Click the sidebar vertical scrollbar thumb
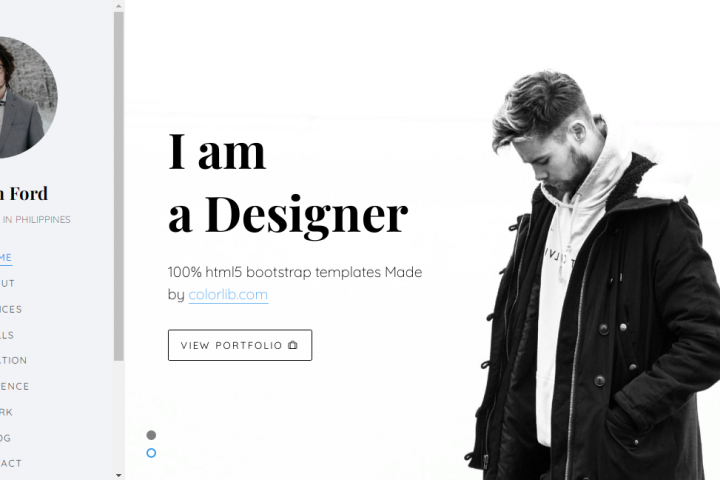 click(x=119, y=186)
